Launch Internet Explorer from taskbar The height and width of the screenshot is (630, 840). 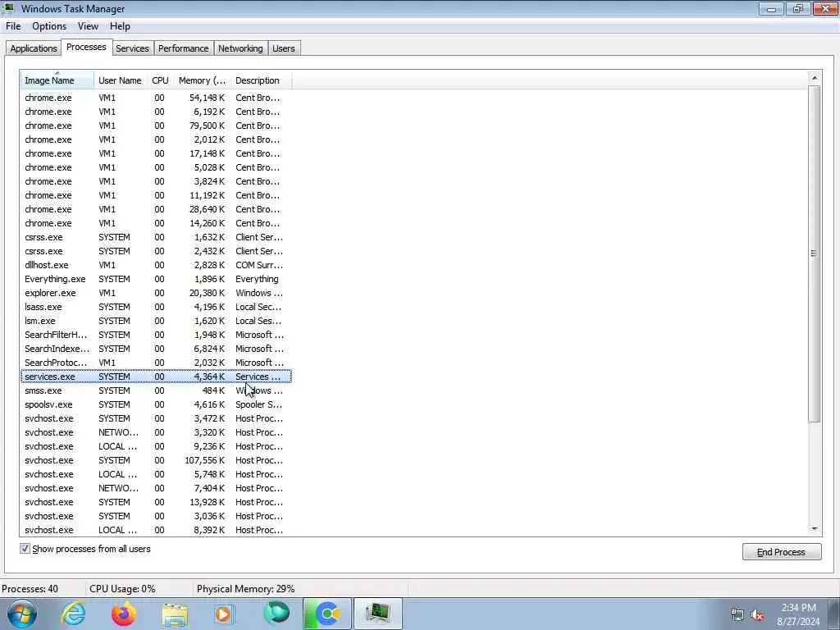(73, 614)
